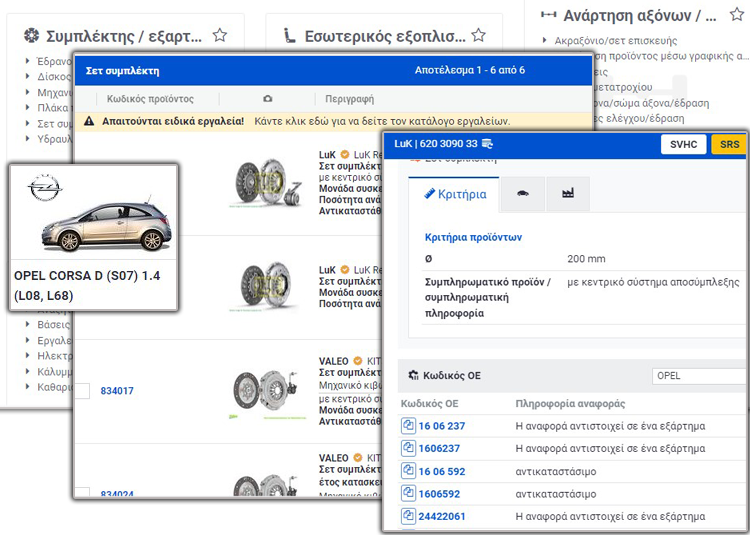Click the text Αποτέλεσμα 1 - 6 από 6
The width and height of the screenshot is (750, 535).
point(470,70)
